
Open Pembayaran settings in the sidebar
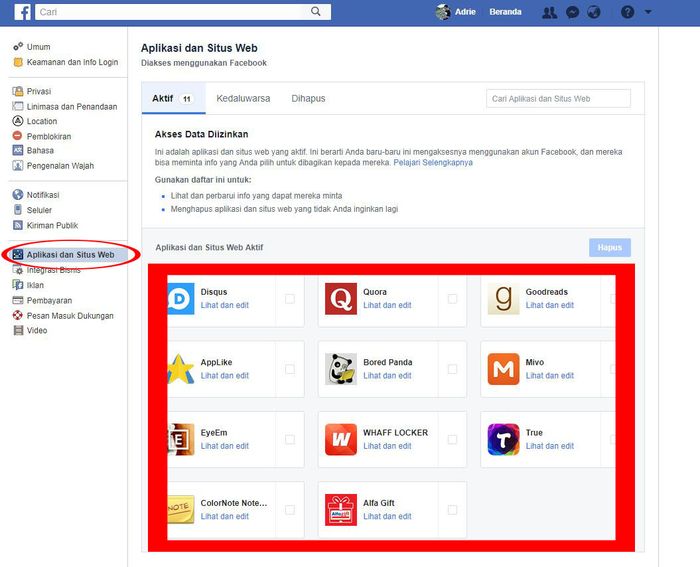(x=49, y=300)
